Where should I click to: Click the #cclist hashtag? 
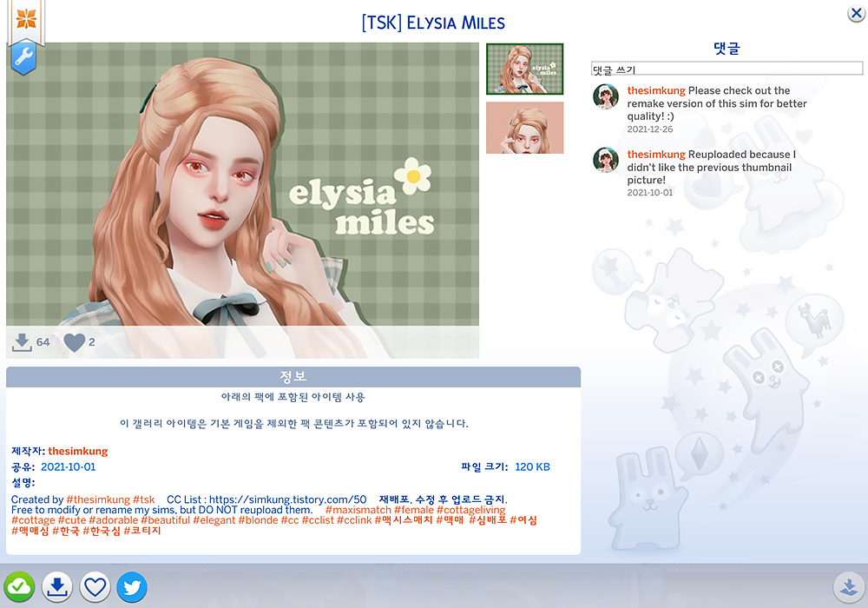coord(318,520)
